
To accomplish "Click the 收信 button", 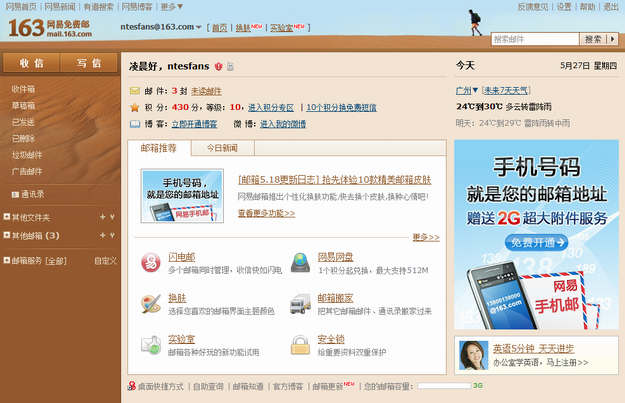I will pos(31,63).
